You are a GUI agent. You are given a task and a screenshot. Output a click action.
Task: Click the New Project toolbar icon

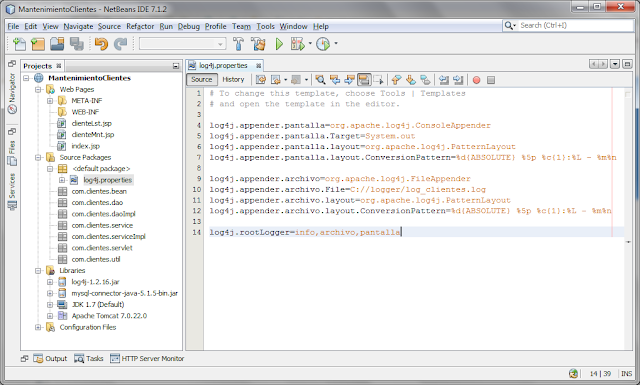coord(38,44)
